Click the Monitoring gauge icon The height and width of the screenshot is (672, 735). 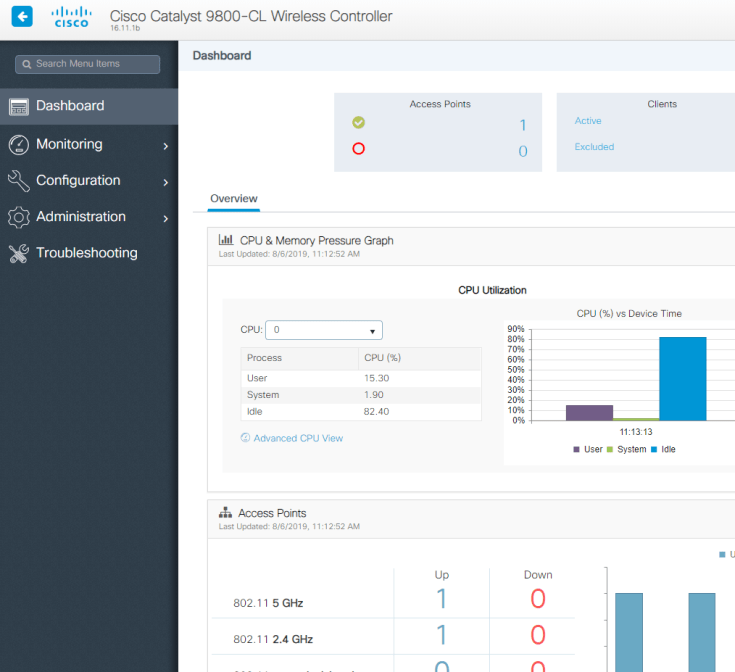[x=18, y=145]
